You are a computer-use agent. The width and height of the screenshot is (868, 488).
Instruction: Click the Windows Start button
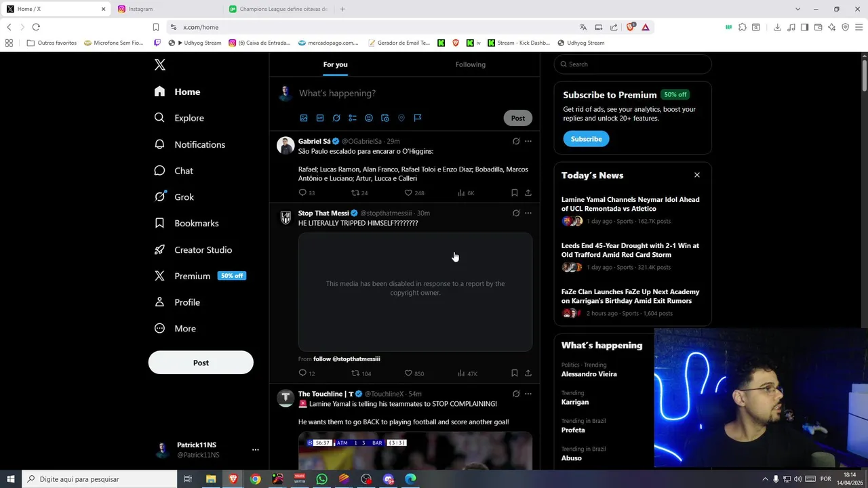[x=11, y=479]
